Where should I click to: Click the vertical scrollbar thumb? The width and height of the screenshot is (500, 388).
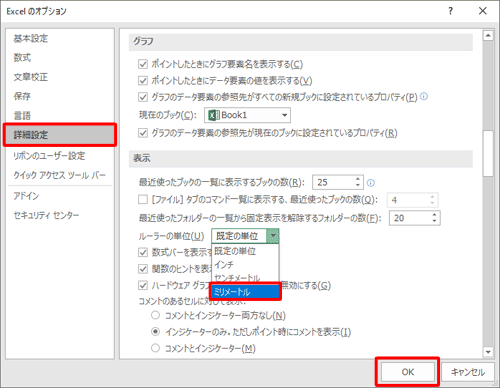(x=488, y=153)
